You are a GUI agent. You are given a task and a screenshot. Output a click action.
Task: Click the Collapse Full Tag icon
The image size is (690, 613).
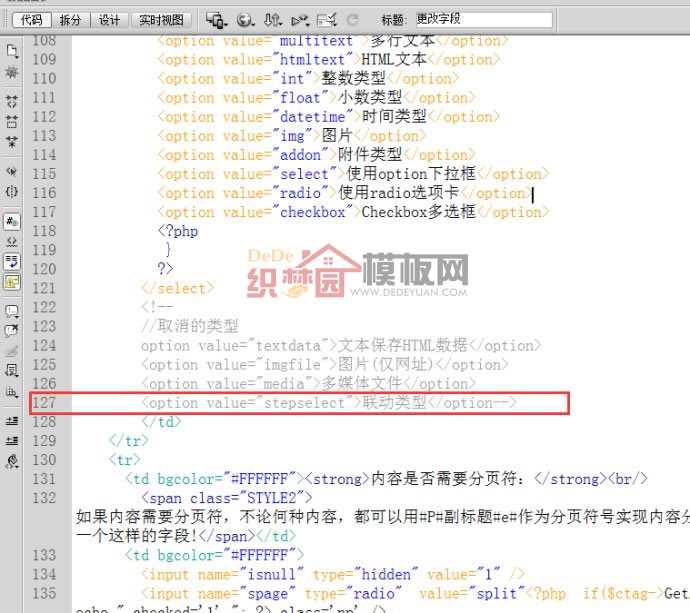[12, 102]
